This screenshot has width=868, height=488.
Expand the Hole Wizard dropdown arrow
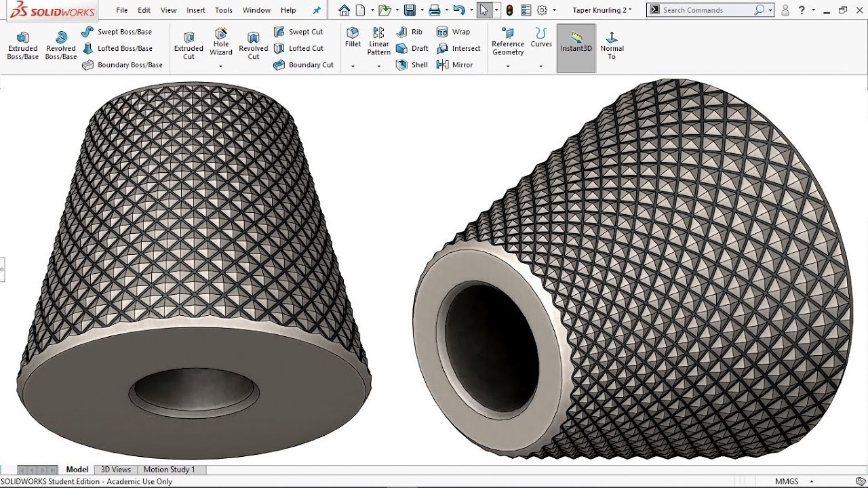point(221,66)
